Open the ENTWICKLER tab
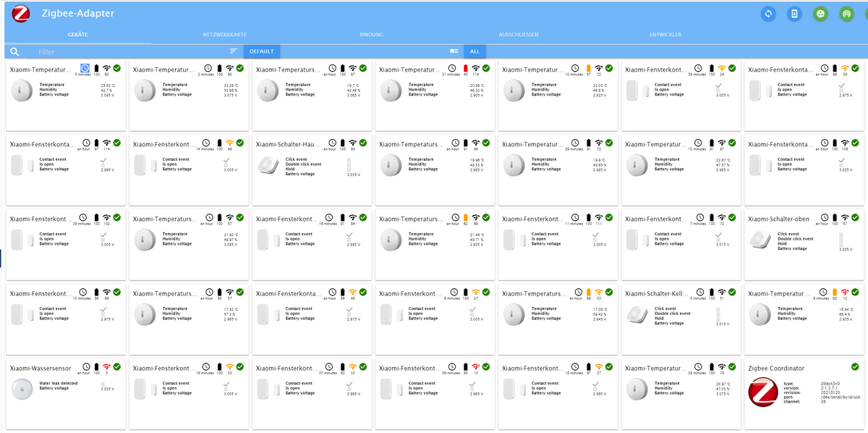868x433 pixels. coord(665,35)
